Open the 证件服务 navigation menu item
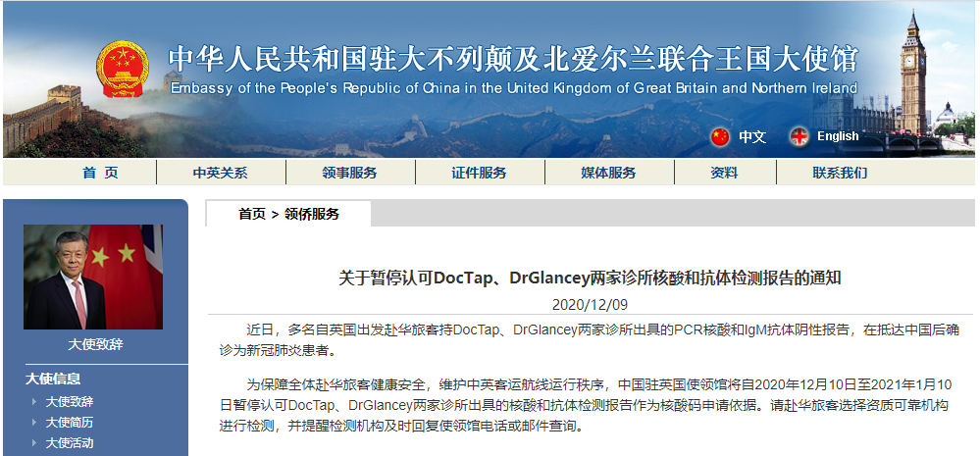This screenshot has width=980, height=456. (480, 173)
